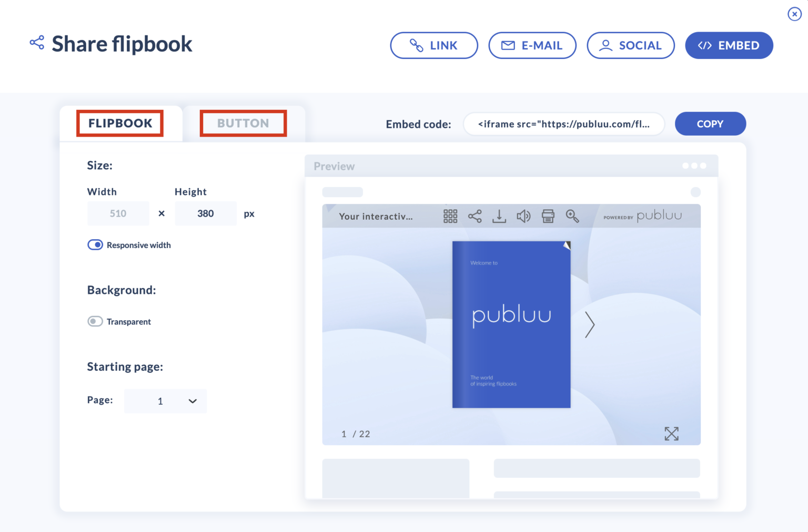Enter fullscreen mode from the preview corner

[672, 434]
